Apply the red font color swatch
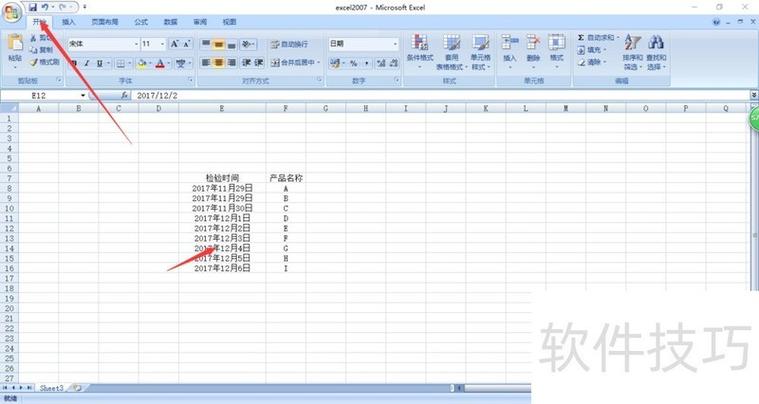759x404 pixels. [160, 63]
